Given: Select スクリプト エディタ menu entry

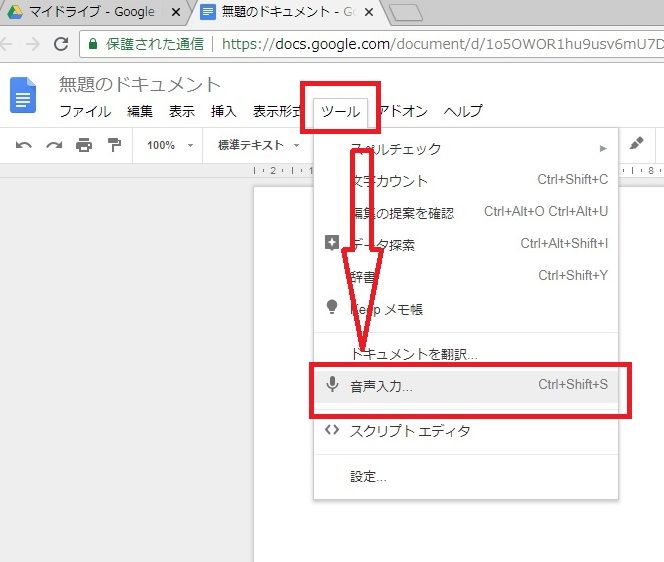Looking at the screenshot, I should click(x=466, y=431).
